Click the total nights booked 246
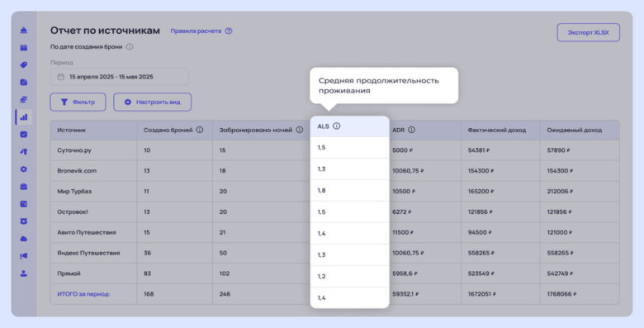This screenshot has width=644, height=328. (225, 294)
